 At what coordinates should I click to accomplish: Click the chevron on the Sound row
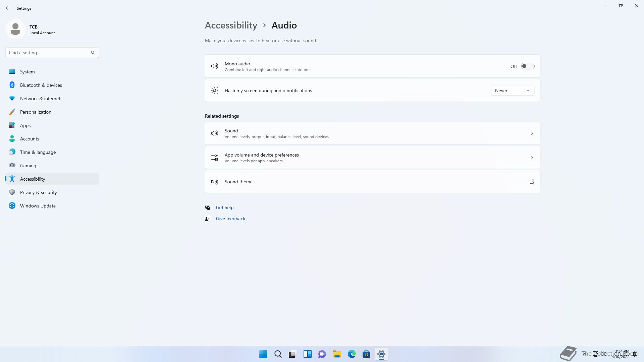532,133
